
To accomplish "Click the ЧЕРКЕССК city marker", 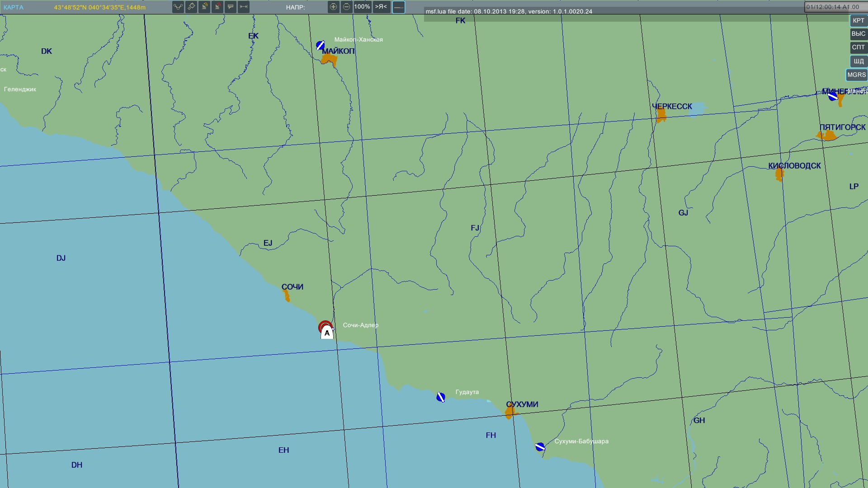I will coord(661,116).
